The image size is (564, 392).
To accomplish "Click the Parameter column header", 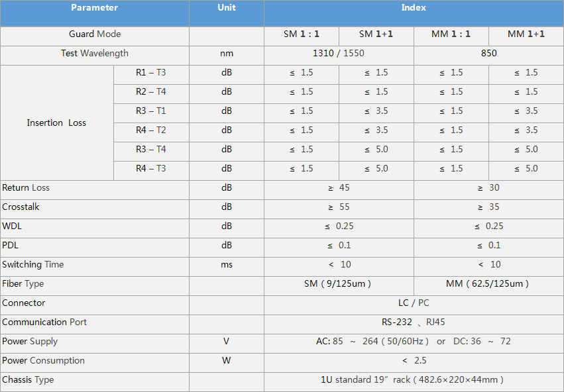I will [x=94, y=7].
